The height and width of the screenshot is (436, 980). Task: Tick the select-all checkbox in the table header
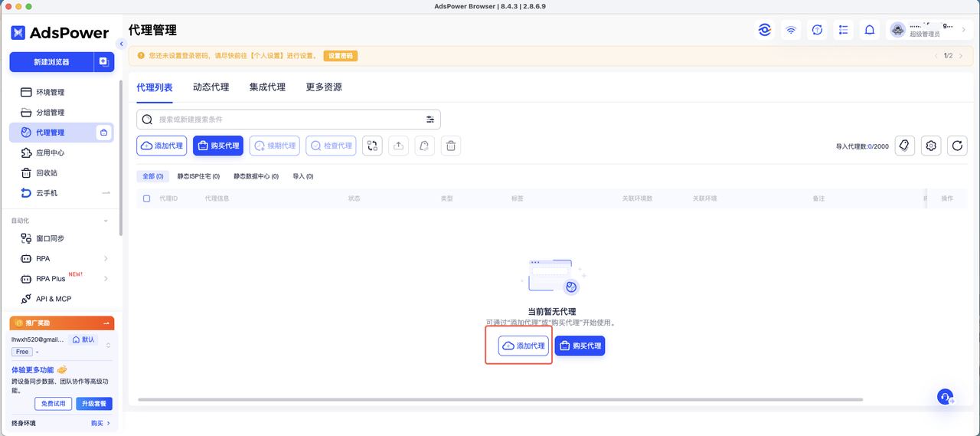[147, 198]
